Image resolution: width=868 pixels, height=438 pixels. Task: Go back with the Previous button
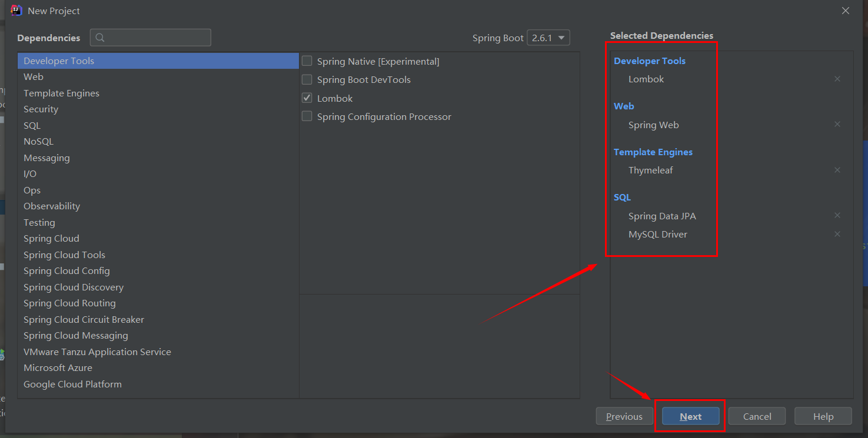point(624,416)
